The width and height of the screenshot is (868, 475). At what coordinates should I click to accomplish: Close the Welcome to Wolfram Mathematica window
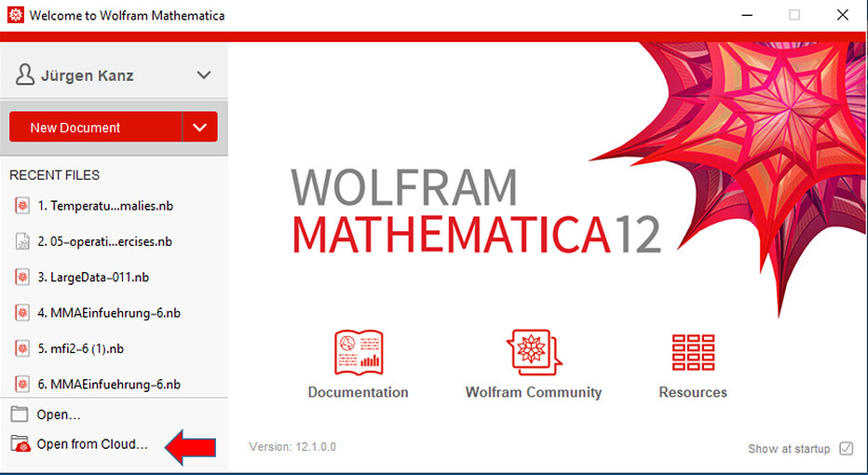843,15
